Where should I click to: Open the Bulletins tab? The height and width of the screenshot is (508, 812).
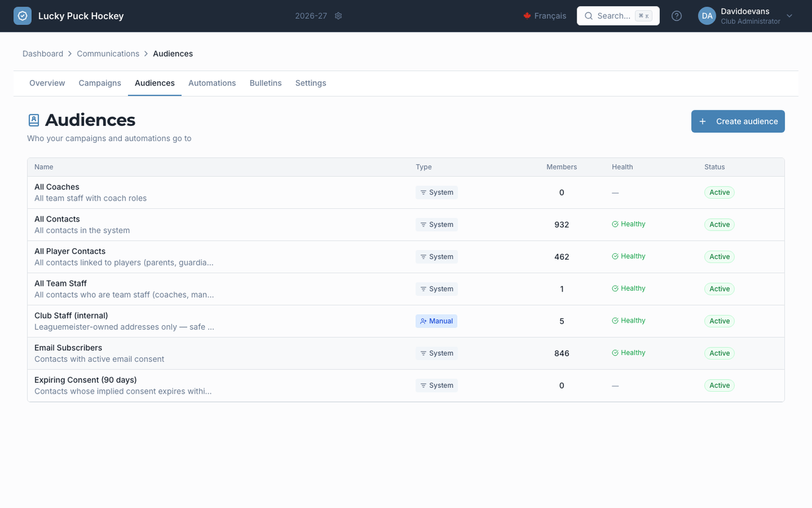click(265, 83)
